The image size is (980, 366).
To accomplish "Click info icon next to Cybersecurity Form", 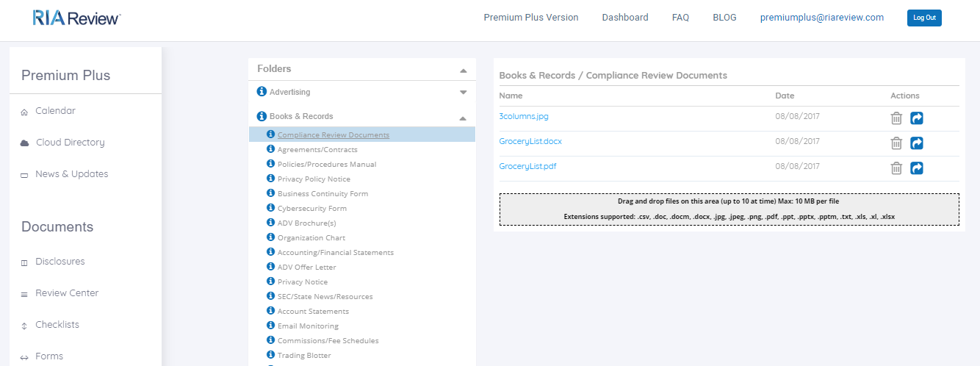I will coord(270,208).
